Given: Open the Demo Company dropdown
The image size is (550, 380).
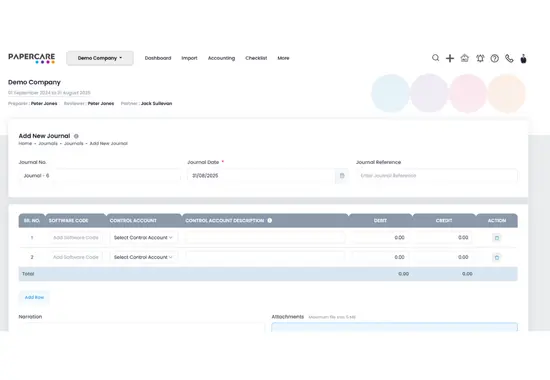Looking at the screenshot, I should (100, 58).
